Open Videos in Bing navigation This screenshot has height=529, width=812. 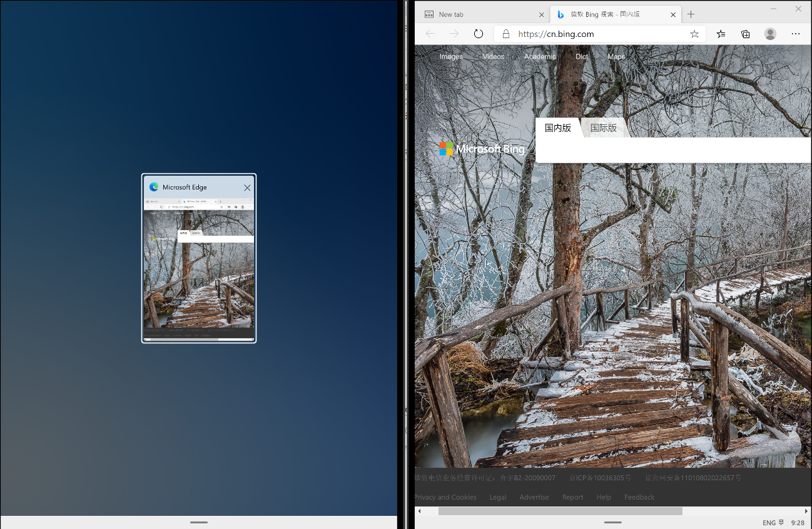[x=494, y=56]
